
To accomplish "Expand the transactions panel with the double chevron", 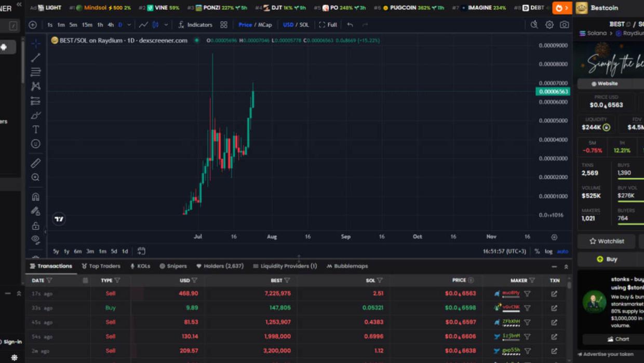I will click(x=566, y=266).
